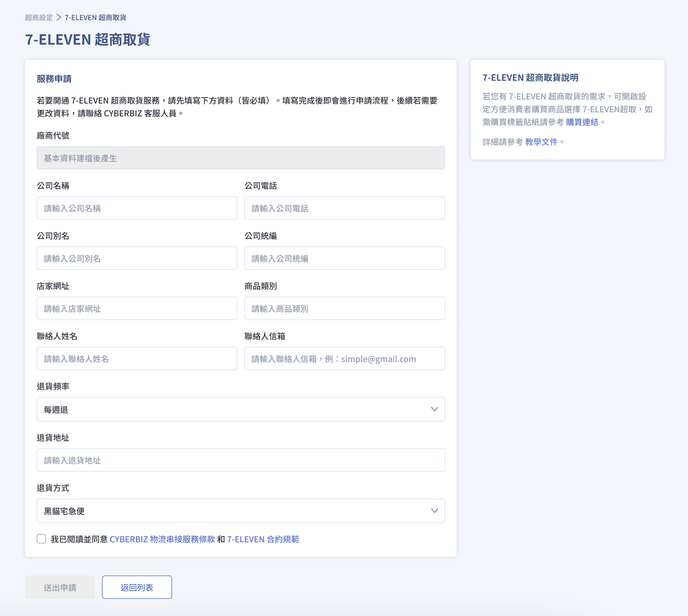The image size is (688, 616).
Task: Focus the 公司名稱 input field
Action: (x=137, y=208)
